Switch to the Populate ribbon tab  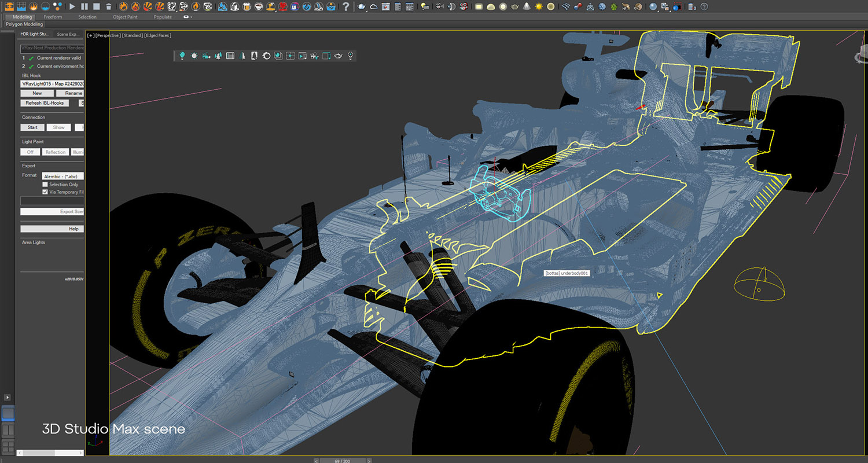pos(163,17)
